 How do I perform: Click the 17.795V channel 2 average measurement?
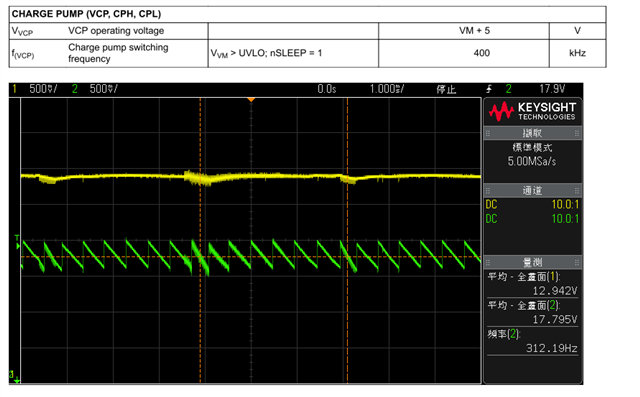555,319
